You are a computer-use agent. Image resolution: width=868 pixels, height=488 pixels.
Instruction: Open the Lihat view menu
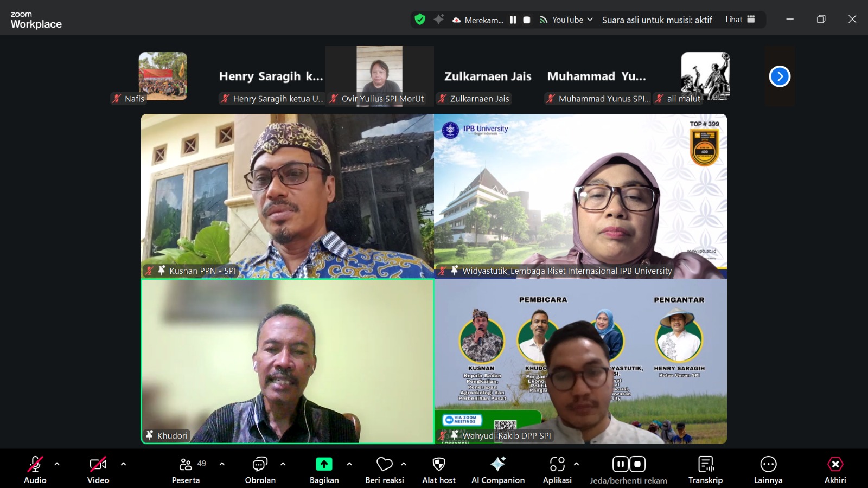pyautogui.click(x=740, y=20)
